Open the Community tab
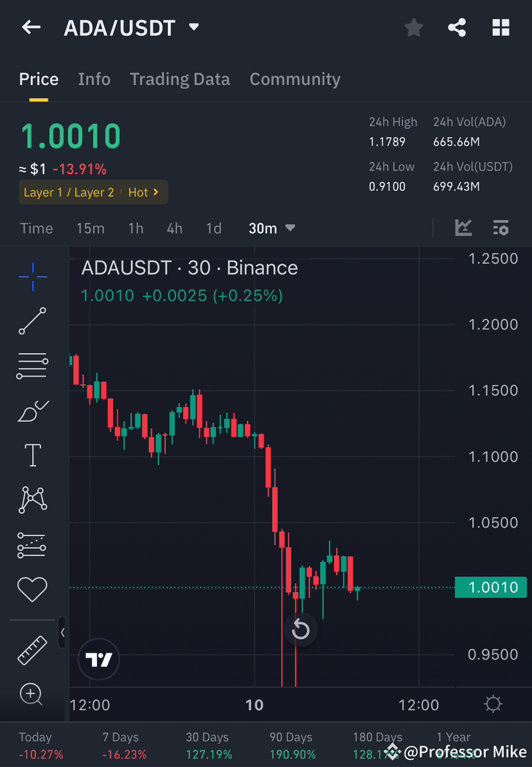 click(295, 78)
